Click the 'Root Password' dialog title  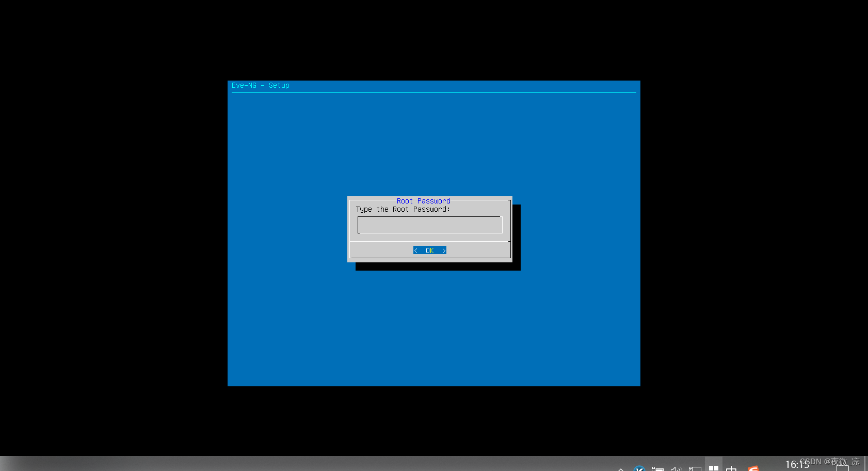(424, 201)
